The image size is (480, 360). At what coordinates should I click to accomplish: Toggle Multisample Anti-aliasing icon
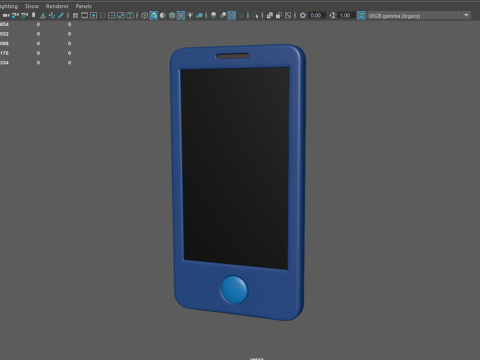click(232, 15)
